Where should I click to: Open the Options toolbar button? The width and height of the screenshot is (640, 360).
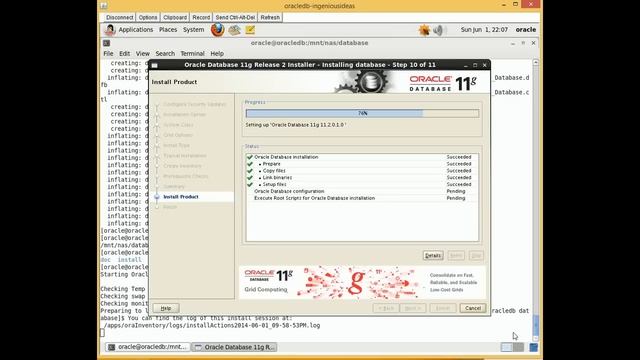click(148, 18)
